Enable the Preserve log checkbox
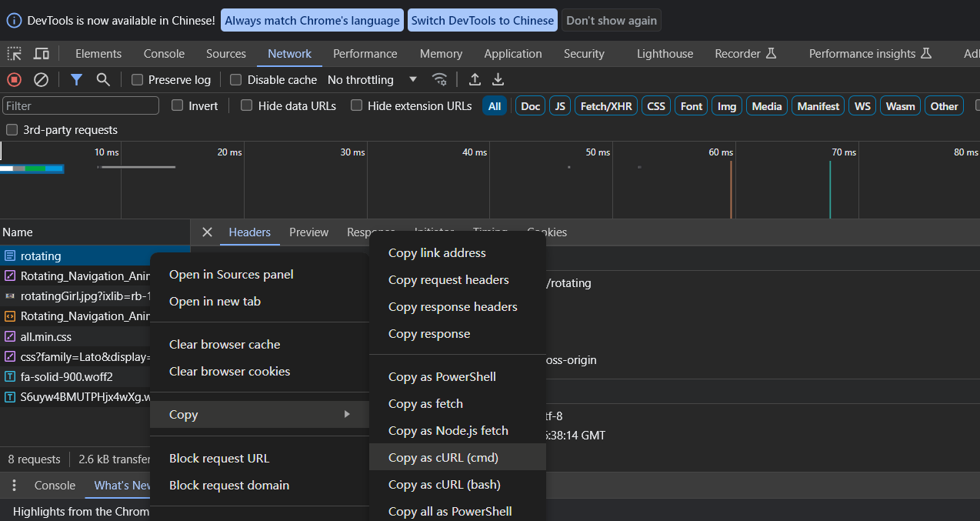The image size is (980, 521). (x=138, y=79)
